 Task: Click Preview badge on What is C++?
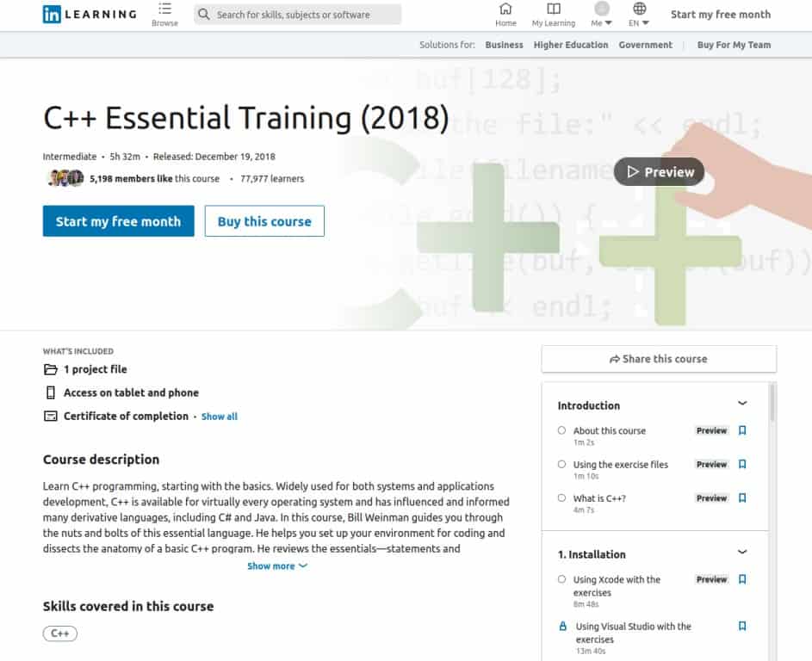[x=711, y=498]
